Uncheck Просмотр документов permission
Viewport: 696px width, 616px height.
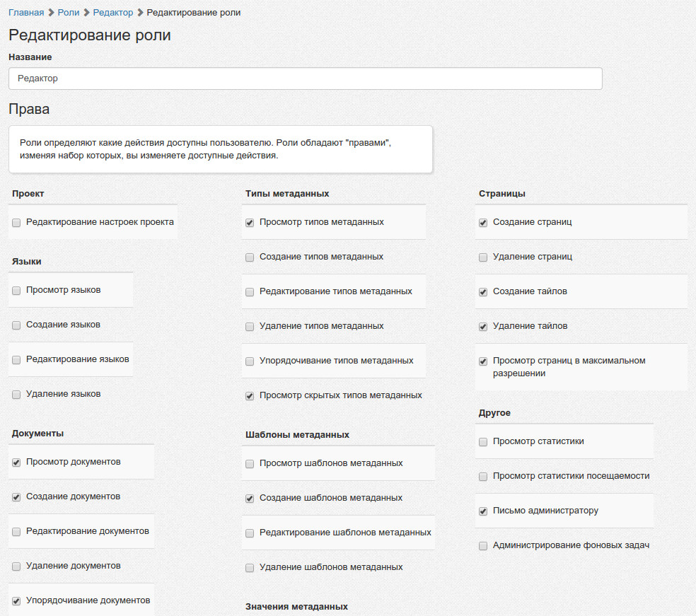16,463
